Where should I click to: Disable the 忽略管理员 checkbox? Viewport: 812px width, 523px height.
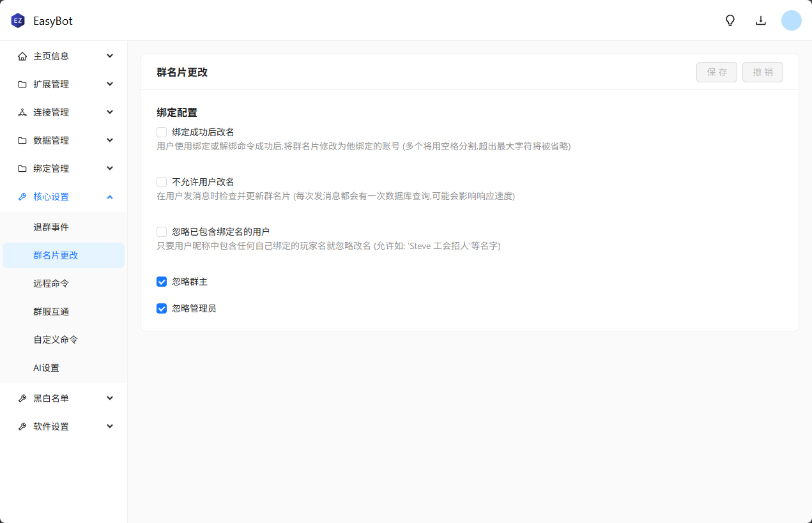pos(162,308)
